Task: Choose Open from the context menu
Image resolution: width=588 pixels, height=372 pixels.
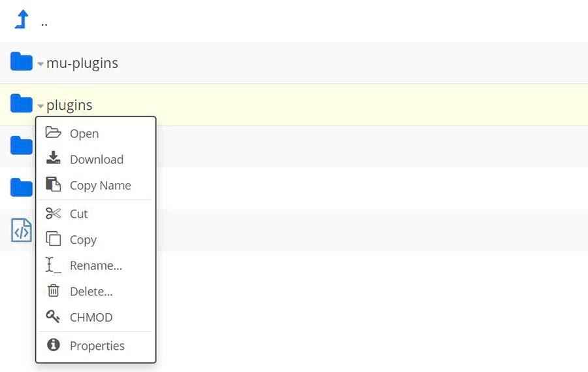Action: 84,133
